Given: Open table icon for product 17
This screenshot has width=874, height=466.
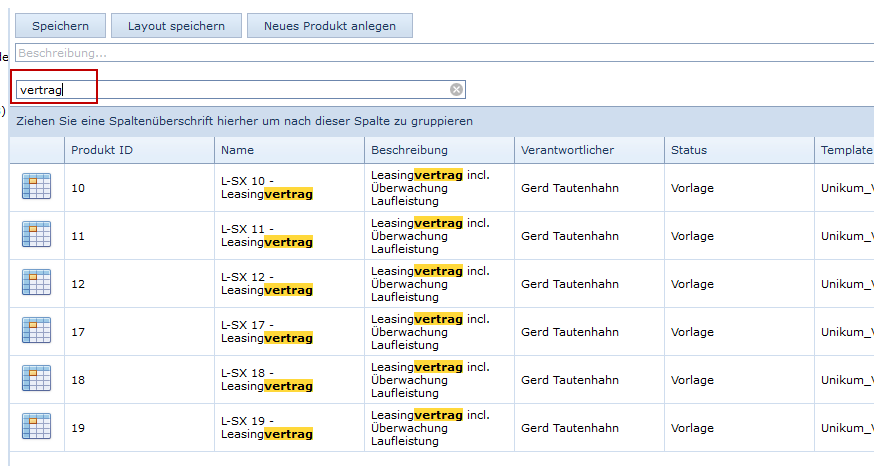Looking at the screenshot, I should point(36,331).
